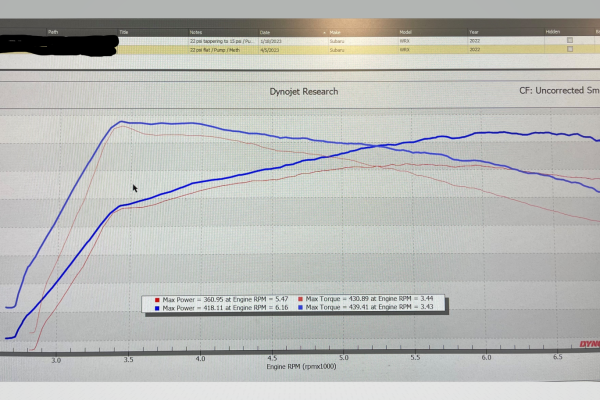Click the 'Engine RPM (rpmx1000)' axis label
The image size is (600, 400).
click(x=302, y=366)
